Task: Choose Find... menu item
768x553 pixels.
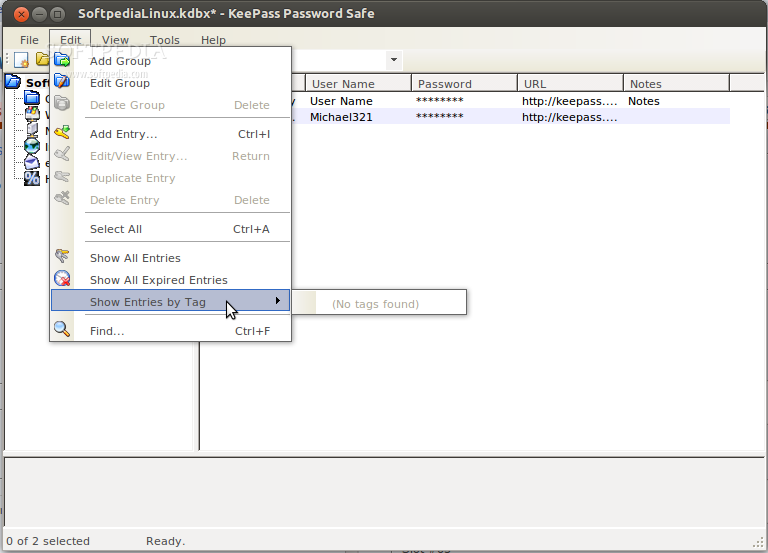Action: (171, 331)
